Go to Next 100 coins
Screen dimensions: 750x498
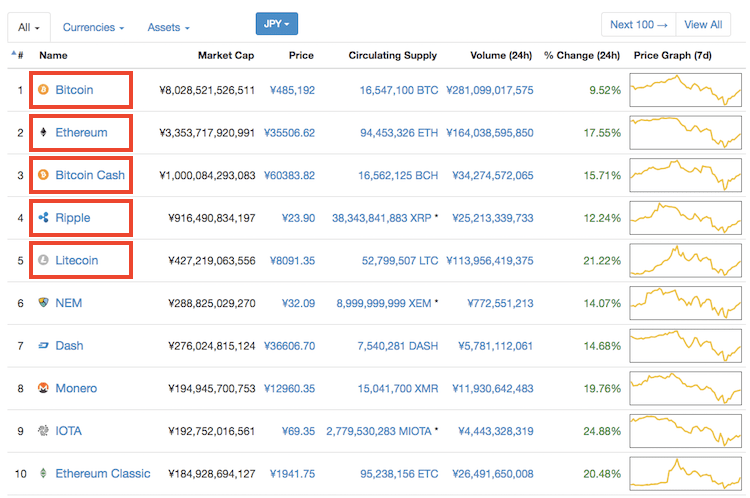[x=639, y=24]
